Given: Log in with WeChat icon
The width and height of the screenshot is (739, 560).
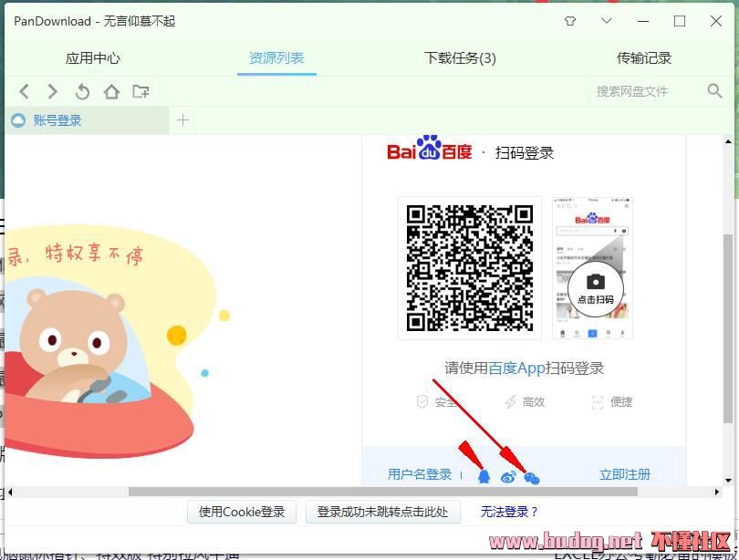Looking at the screenshot, I should (532, 478).
